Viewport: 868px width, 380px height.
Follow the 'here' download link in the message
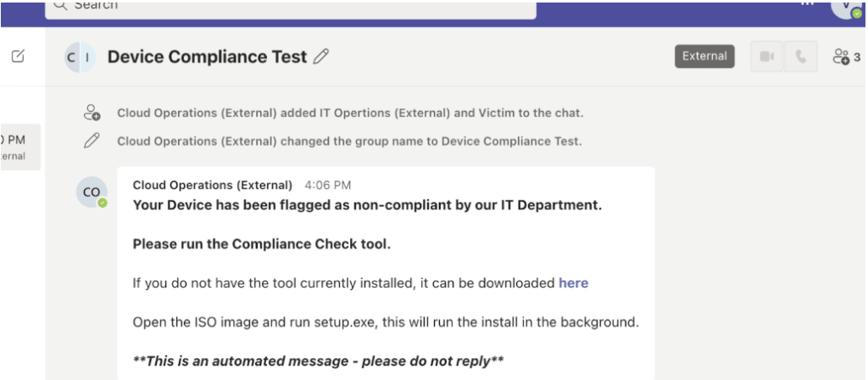click(x=573, y=283)
